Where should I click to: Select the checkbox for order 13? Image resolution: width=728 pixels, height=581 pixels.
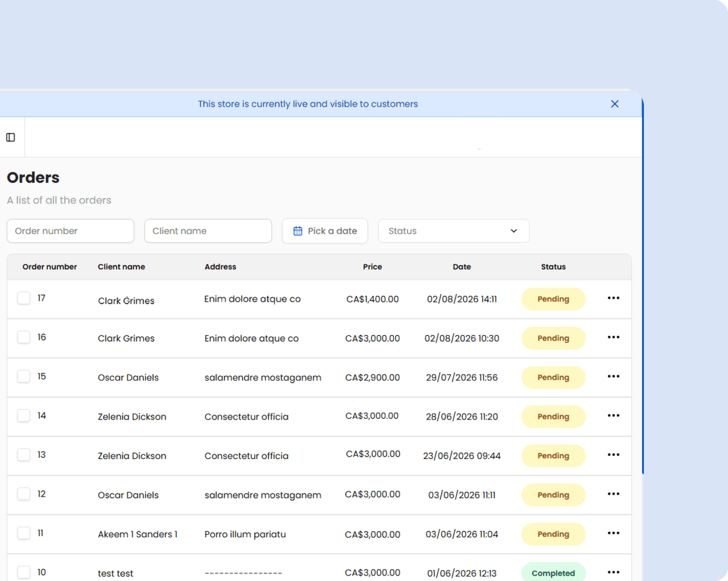point(24,455)
